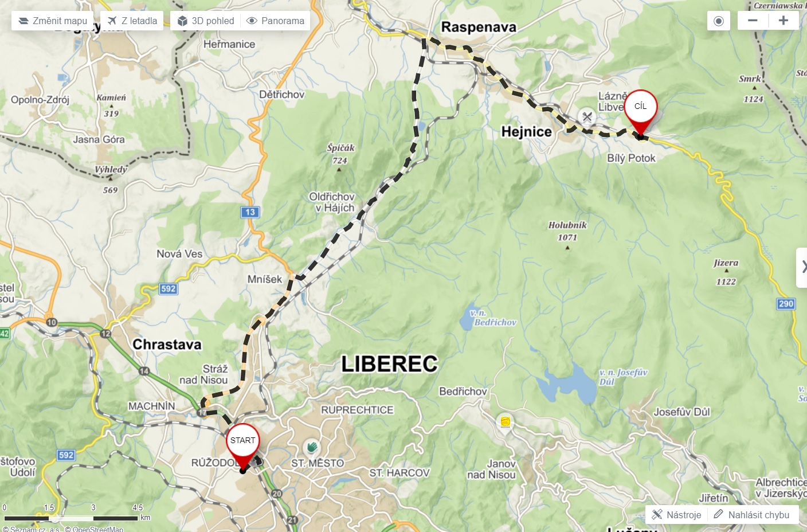Open the Nástroje tools menu
807x532 pixels.
(677, 515)
